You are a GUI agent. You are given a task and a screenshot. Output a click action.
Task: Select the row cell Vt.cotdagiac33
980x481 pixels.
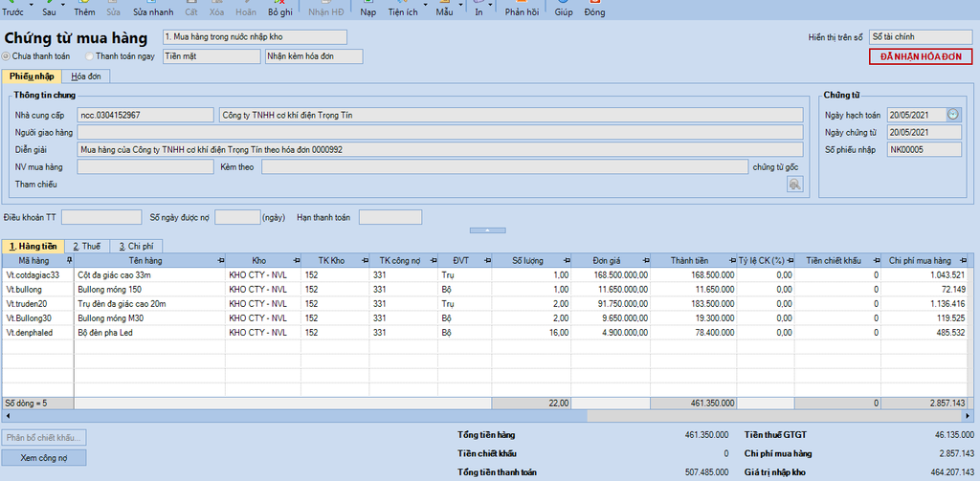[38, 274]
